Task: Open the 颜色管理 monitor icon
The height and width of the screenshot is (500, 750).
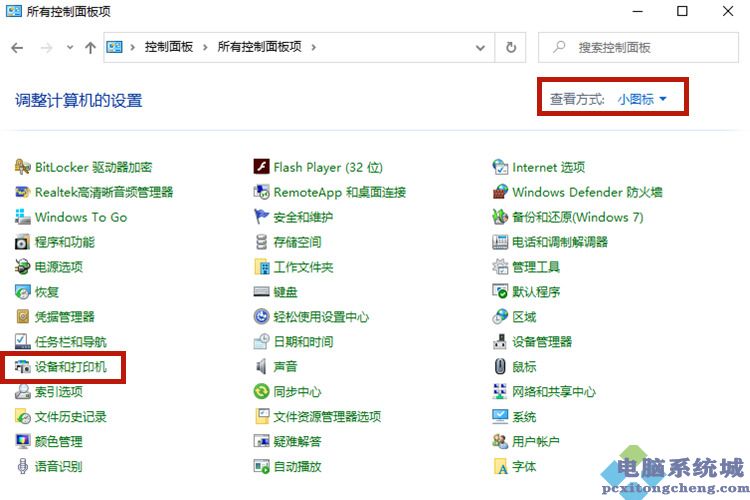Action: (22, 442)
